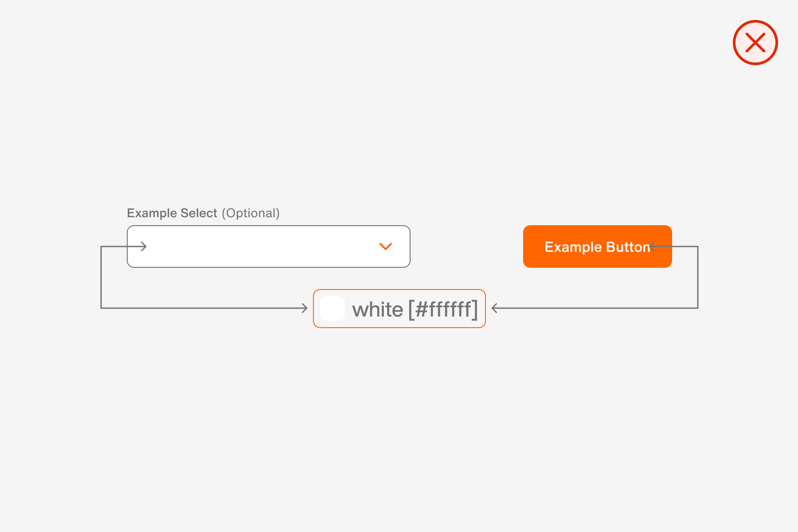798x532 pixels.
Task: Click the right connector line's vertical segment
Action: tap(698, 277)
